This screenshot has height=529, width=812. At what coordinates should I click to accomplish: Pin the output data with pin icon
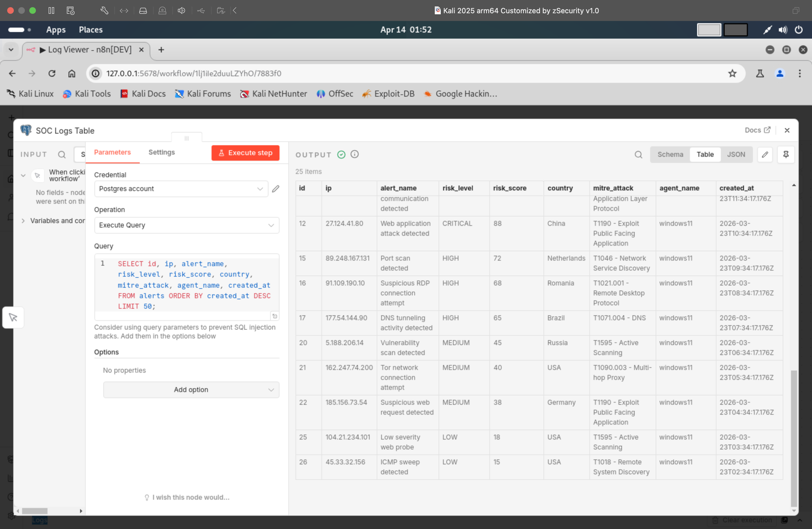(786, 155)
